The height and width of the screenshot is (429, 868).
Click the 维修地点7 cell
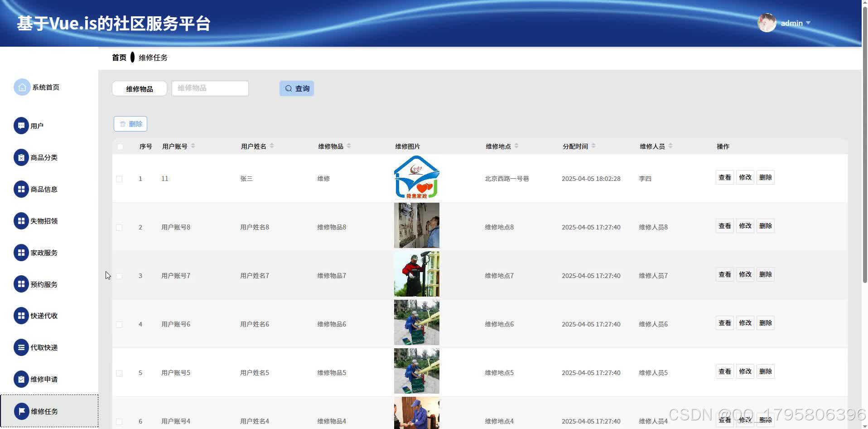tap(499, 276)
